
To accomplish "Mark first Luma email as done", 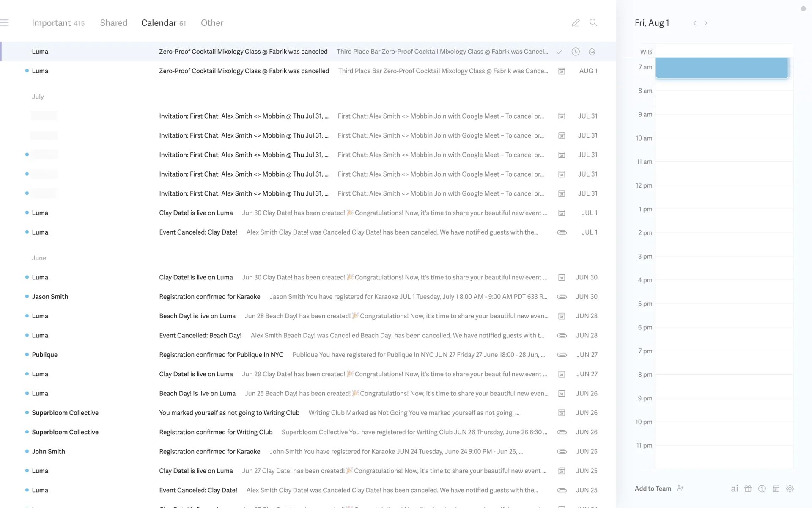I will pos(559,52).
